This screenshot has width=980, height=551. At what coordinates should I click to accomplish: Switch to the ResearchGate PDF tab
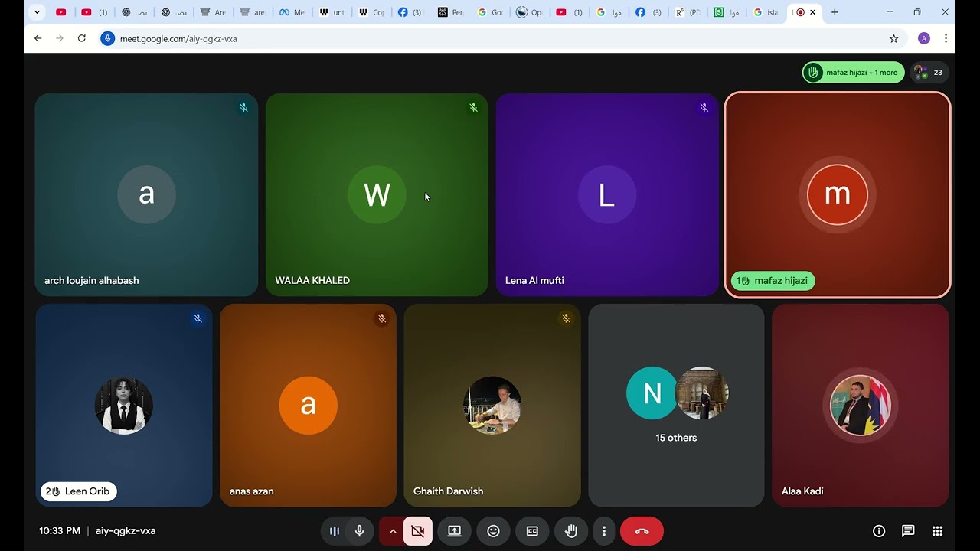[x=688, y=12]
